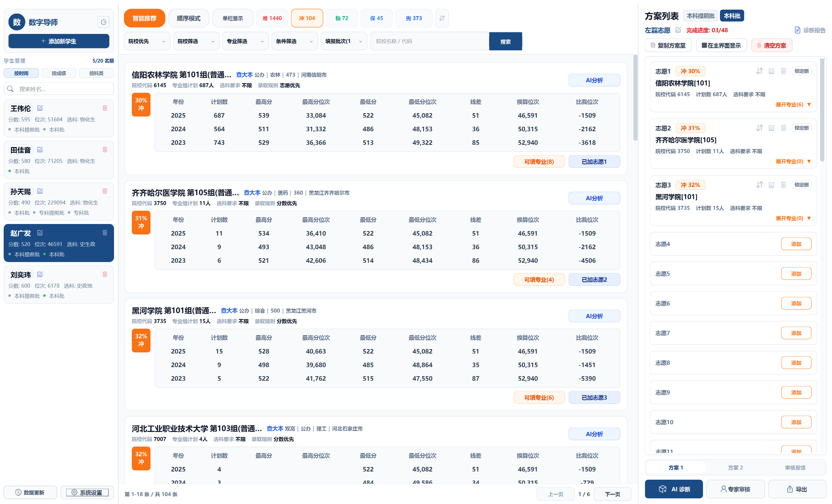The width and height of the screenshot is (832, 504).
Task: Click the 清空方案 button
Action: (x=772, y=46)
